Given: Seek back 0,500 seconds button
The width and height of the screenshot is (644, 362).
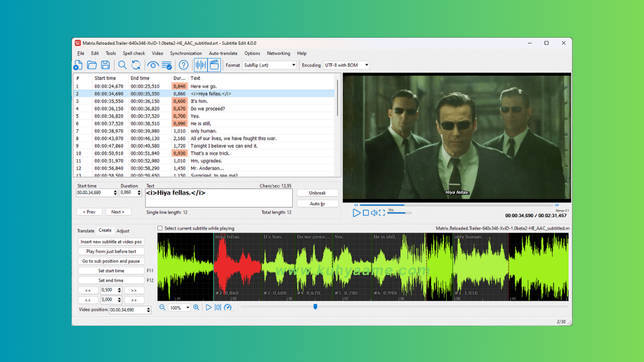Looking at the screenshot, I should (x=88, y=290).
